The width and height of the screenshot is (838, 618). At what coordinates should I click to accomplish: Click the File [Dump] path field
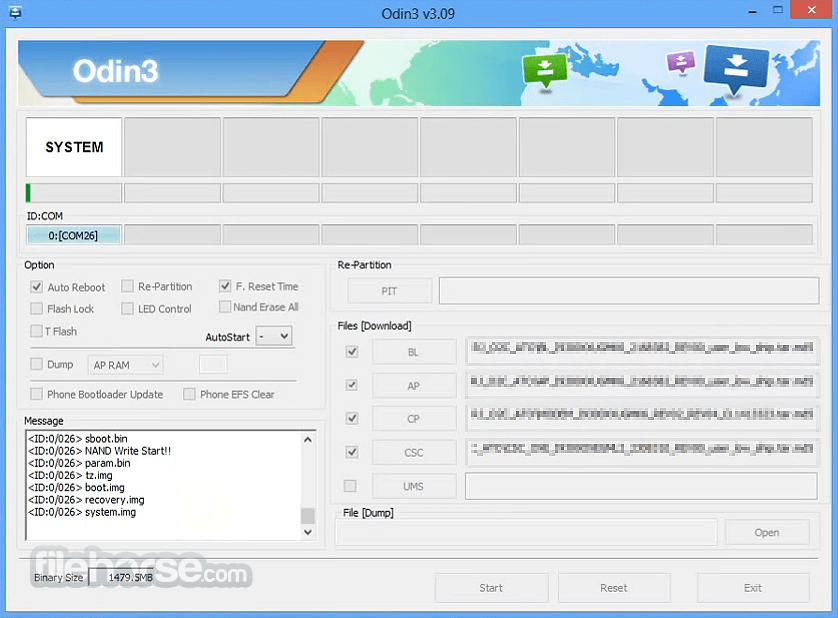(x=526, y=532)
